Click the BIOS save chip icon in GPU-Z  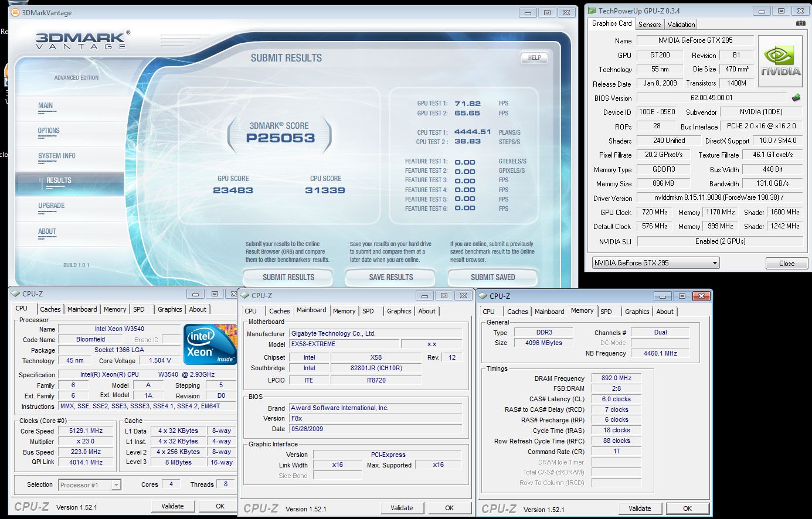tap(796, 98)
